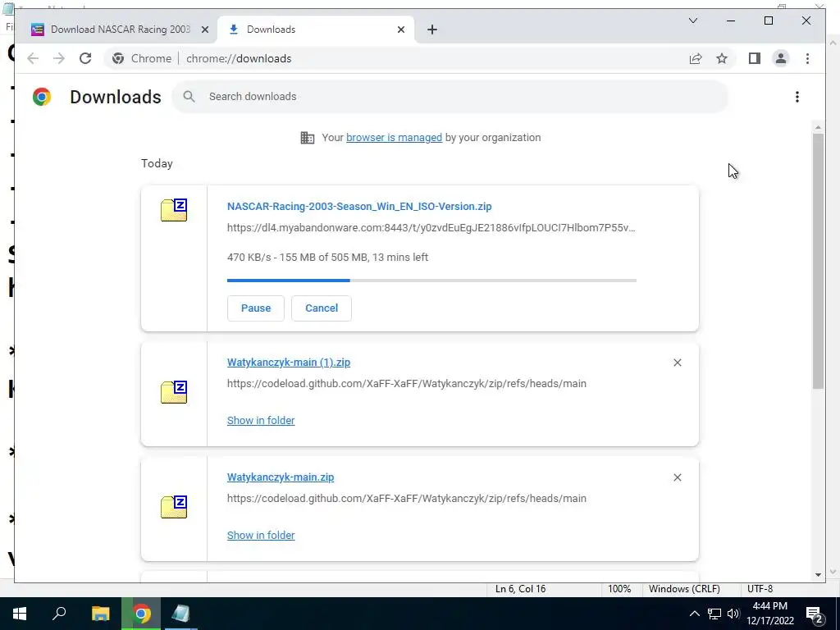Open Watykanczyk-main (1).zip file link
This screenshot has width=840, height=630.
[288, 362]
